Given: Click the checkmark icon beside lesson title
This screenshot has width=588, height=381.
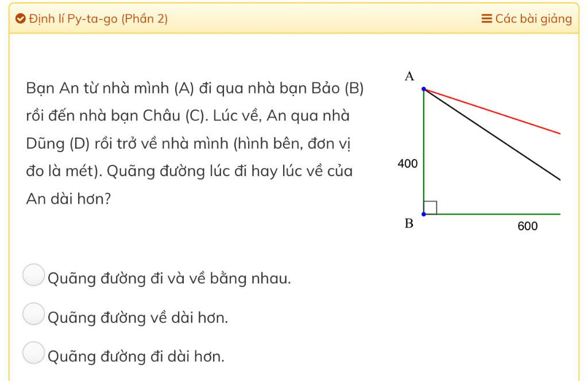Looking at the screenshot, I should click(x=20, y=18).
